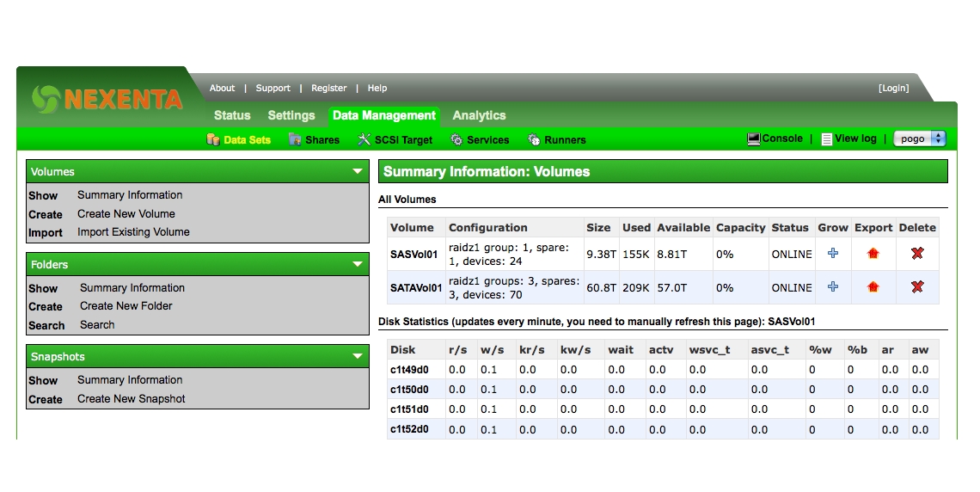
Task: Click the Register link
Action: tap(328, 88)
